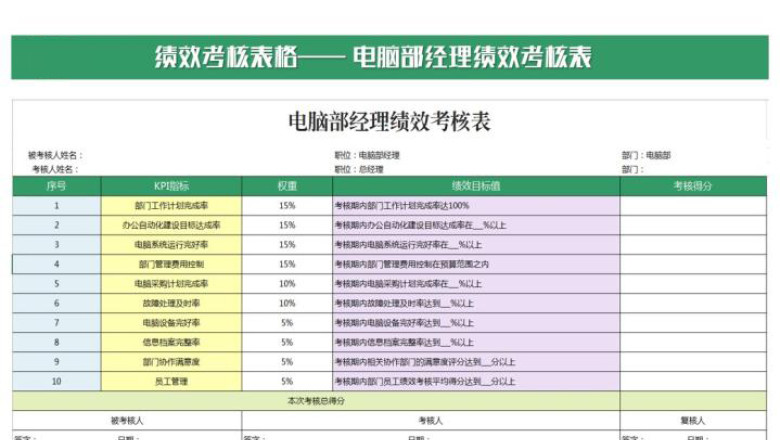The image size is (780, 440).
Task: Click the KPI cell 电脑系统运行完好率
Action: (x=171, y=245)
